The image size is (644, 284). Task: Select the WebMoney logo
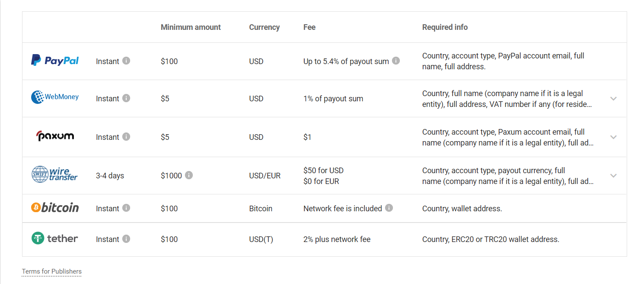55,97
